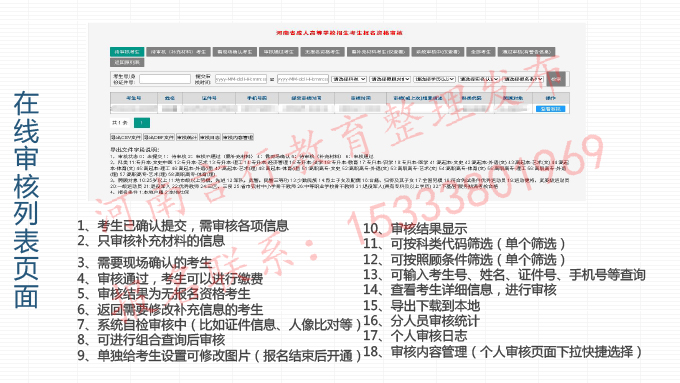Open the 请选择照顾条件 dropdown
The width and height of the screenshot is (680, 383).
pos(390,79)
